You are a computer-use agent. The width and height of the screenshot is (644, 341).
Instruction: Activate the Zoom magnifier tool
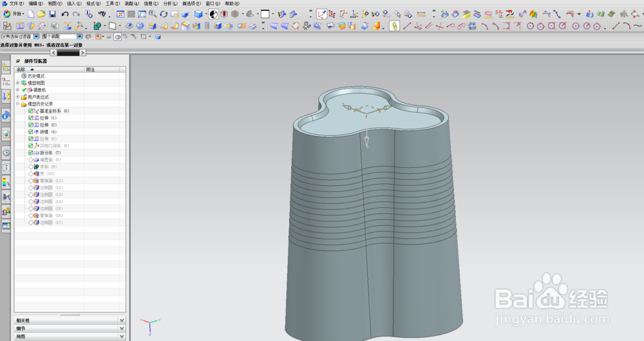153,14
